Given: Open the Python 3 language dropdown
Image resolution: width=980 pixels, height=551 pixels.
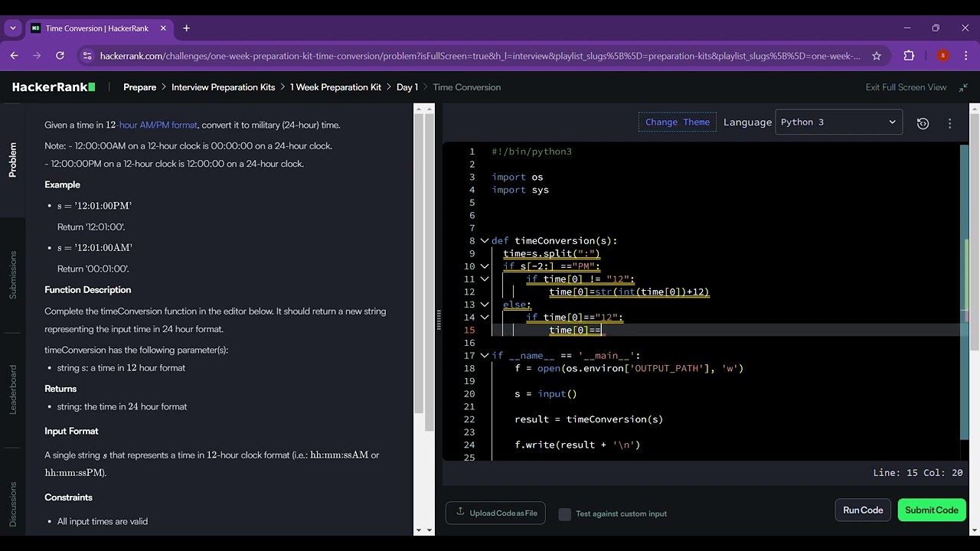Looking at the screenshot, I should coord(838,122).
